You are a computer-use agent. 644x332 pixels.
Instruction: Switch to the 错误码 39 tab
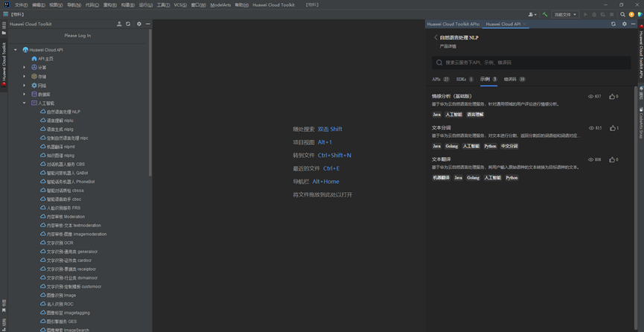[514, 80]
